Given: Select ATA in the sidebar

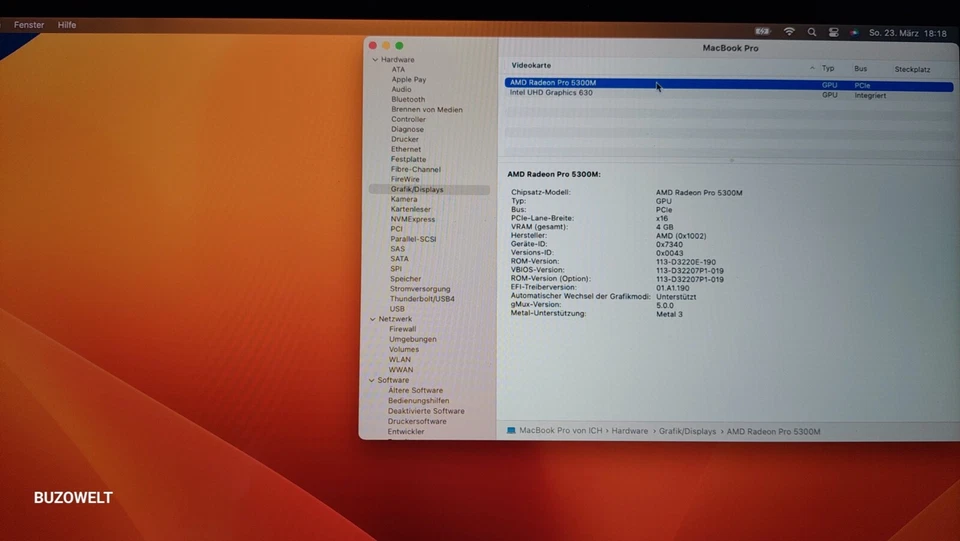Looking at the screenshot, I should (398, 69).
